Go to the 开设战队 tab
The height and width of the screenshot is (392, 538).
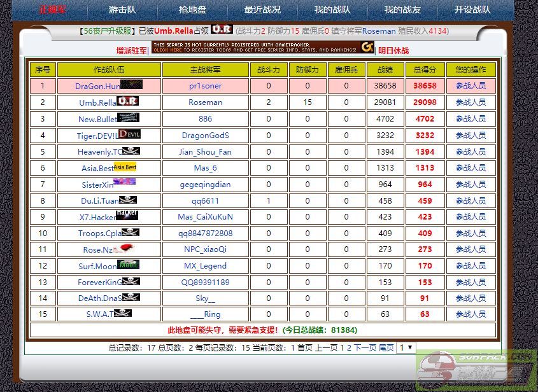(x=472, y=10)
